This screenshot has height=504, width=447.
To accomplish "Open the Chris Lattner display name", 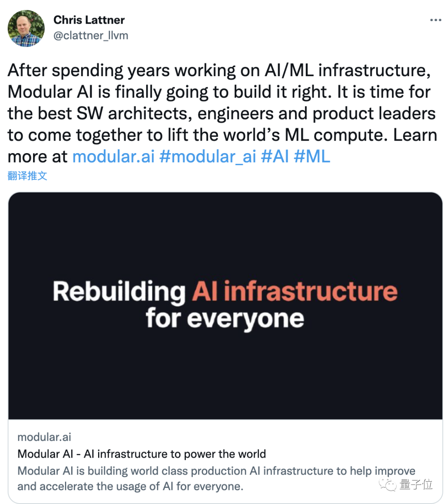I will 89,19.
